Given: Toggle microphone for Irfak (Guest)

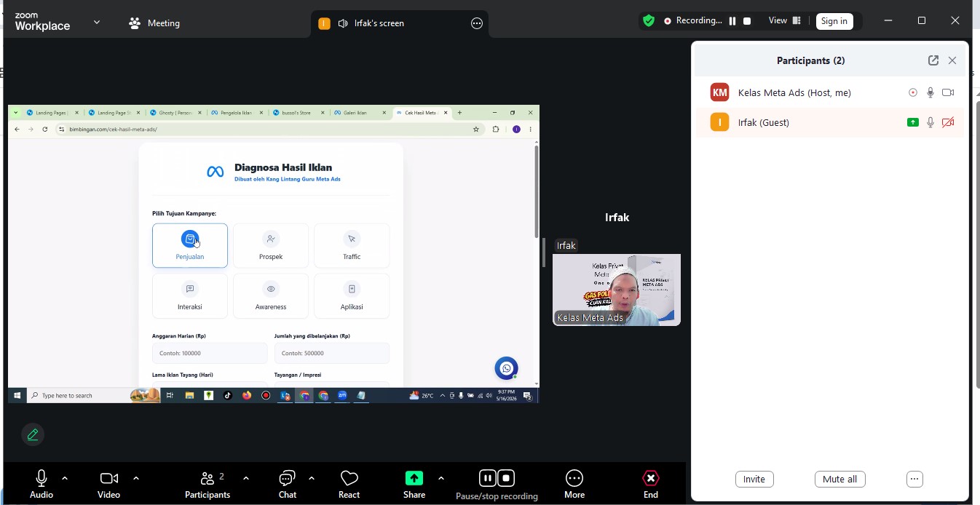Looking at the screenshot, I should 930,122.
